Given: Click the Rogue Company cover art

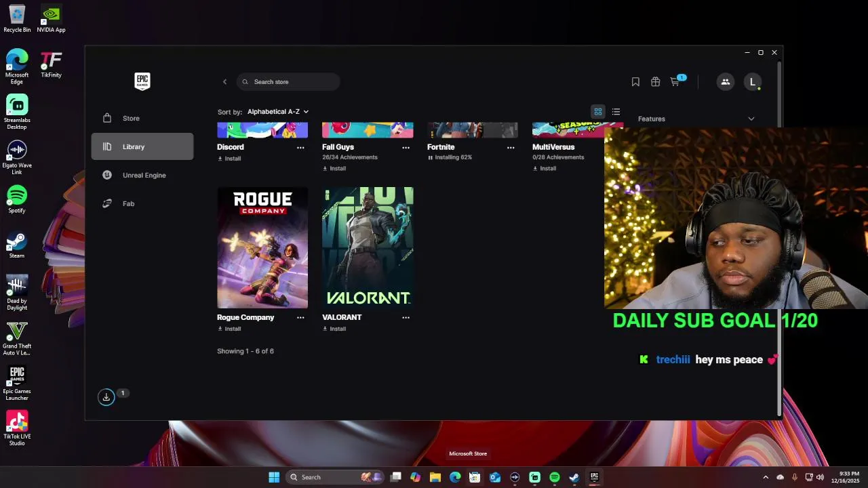Looking at the screenshot, I should click(262, 247).
